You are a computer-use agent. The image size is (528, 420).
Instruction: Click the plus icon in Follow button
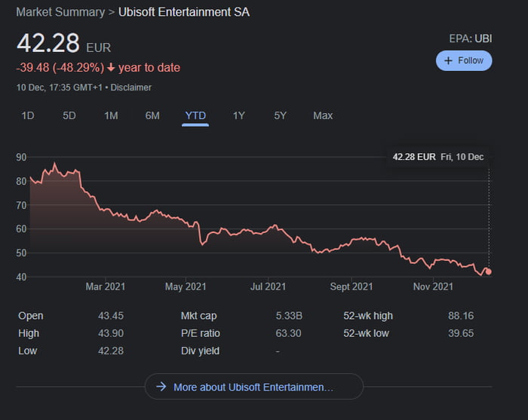pos(448,60)
